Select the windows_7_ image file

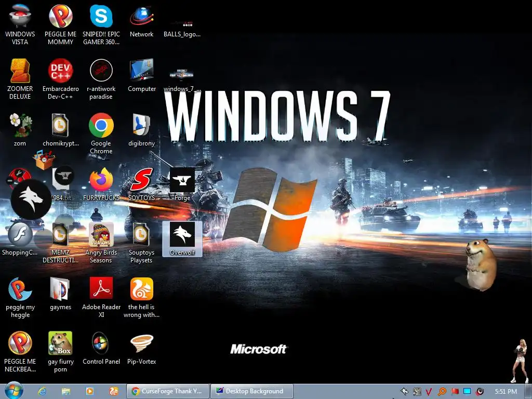click(182, 80)
